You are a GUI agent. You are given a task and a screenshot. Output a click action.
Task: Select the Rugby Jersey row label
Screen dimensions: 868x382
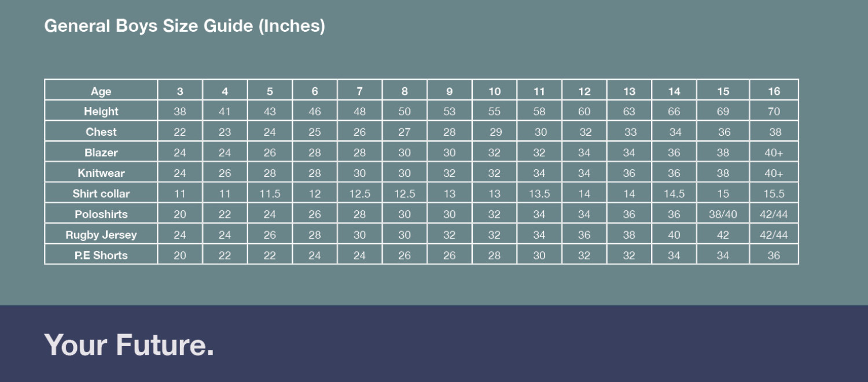(x=101, y=235)
